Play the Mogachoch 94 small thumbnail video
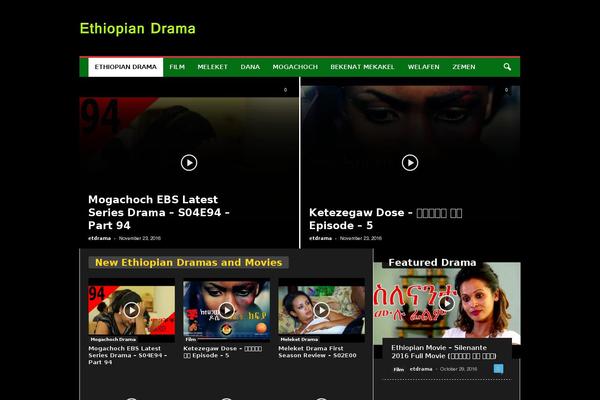Screen dimensions: 600x400 [131, 310]
